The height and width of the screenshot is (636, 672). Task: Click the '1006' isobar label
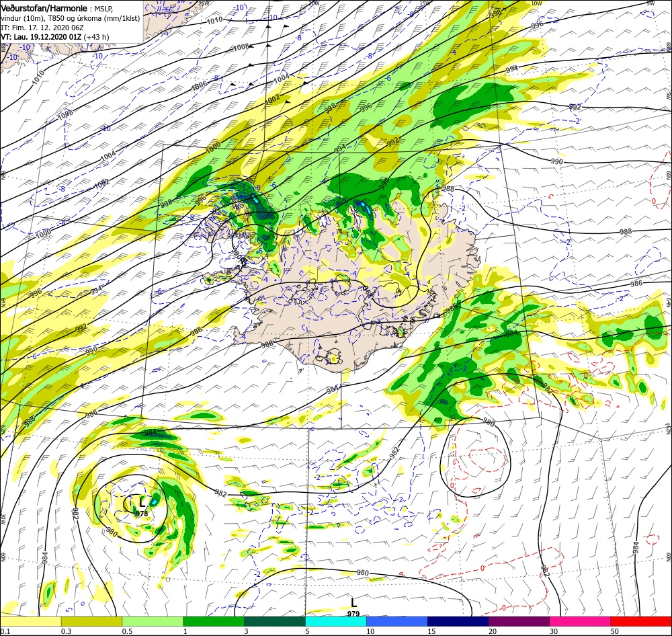pos(200,85)
